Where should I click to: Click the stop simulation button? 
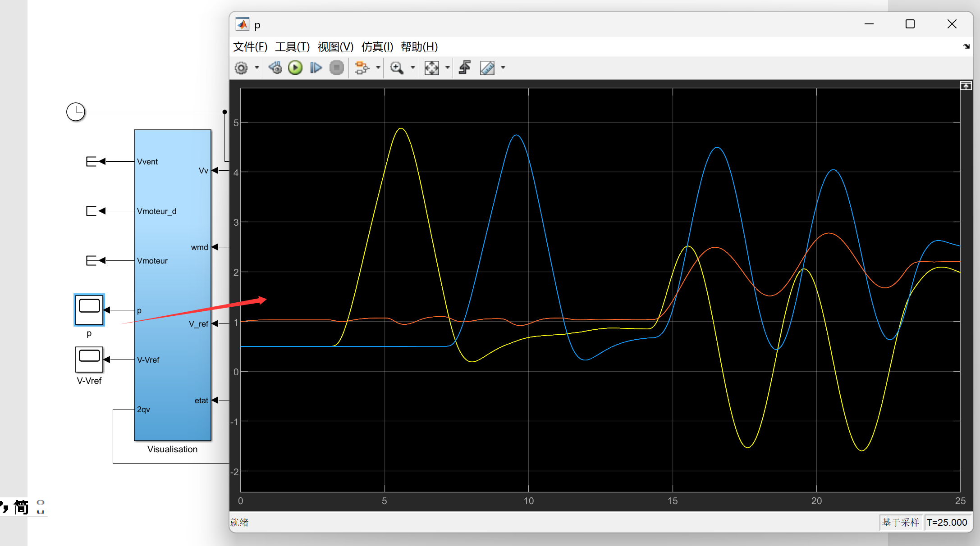pyautogui.click(x=336, y=68)
